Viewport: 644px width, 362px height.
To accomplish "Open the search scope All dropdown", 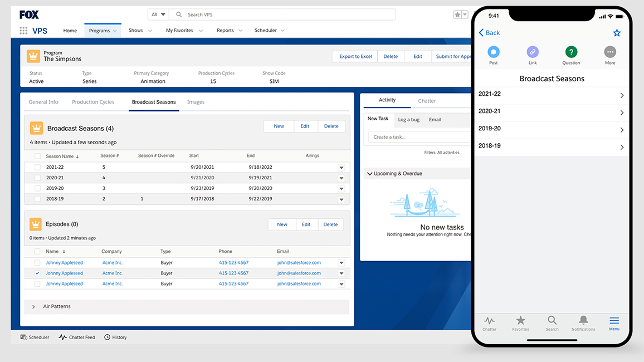I will pyautogui.click(x=158, y=14).
